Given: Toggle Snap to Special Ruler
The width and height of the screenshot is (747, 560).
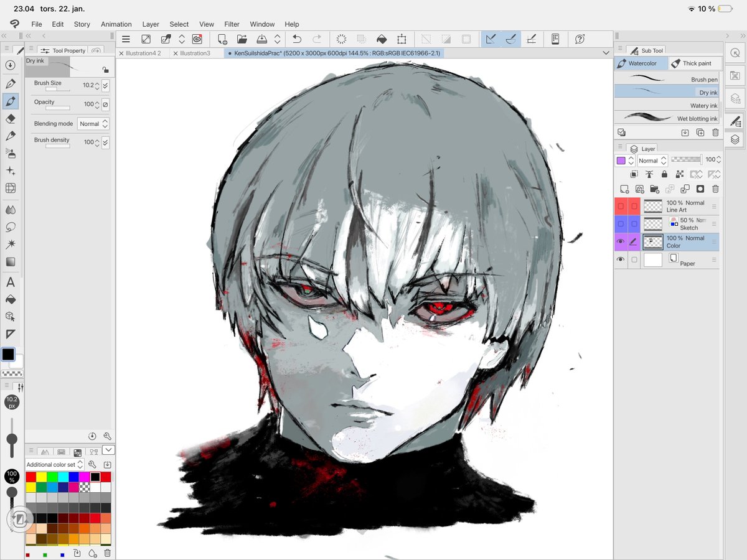Looking at the screenshot, I should tap(511, 39).
